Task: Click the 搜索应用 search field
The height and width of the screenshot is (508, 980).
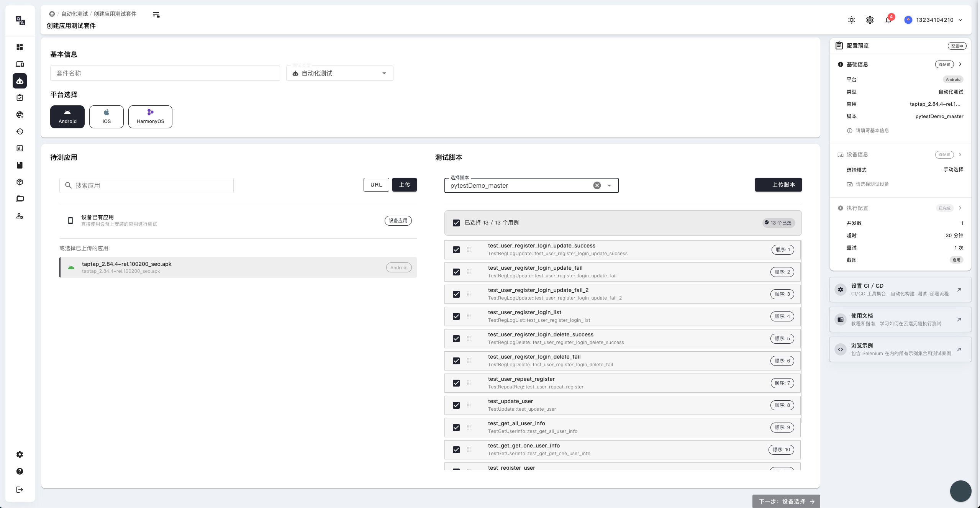Action: point(146,185)
